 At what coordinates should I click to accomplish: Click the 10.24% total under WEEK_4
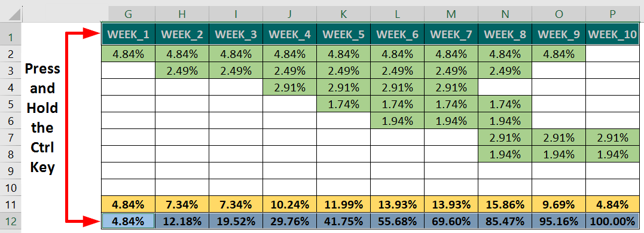(289, 204)
